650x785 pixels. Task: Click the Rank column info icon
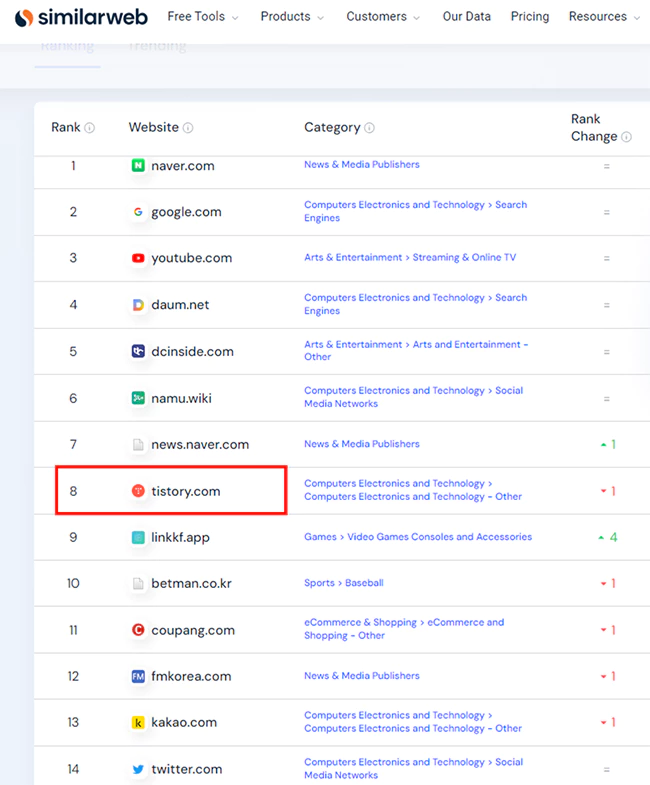89,128
